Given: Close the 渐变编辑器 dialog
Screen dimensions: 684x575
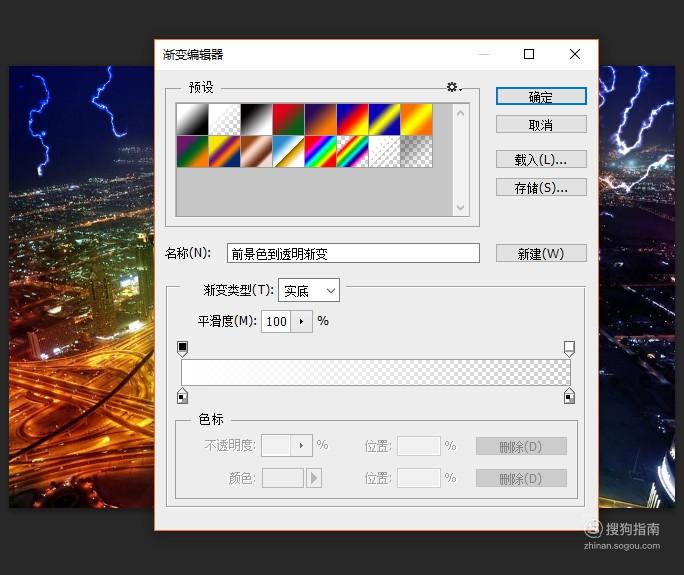Looking at the screenshot, I should point(575,54).
